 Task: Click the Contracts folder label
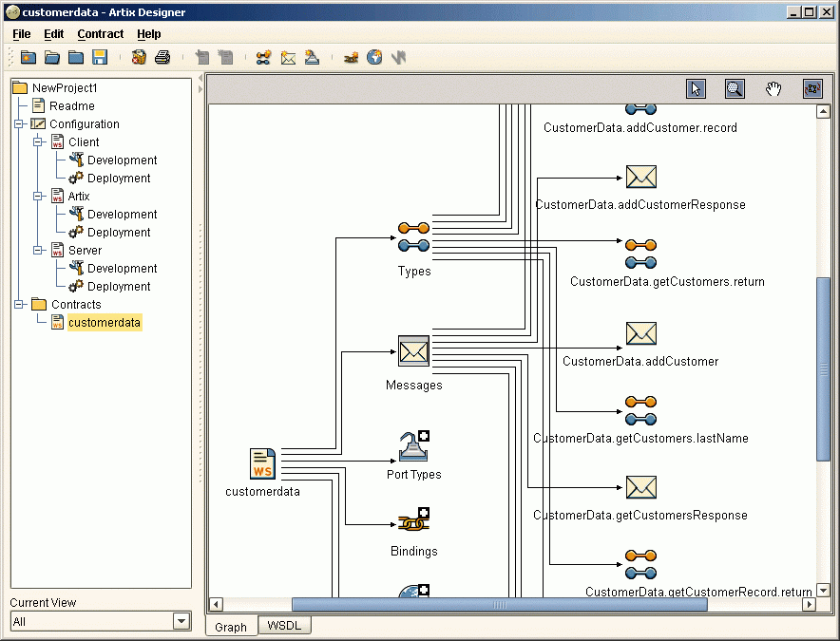click(76, 305)
